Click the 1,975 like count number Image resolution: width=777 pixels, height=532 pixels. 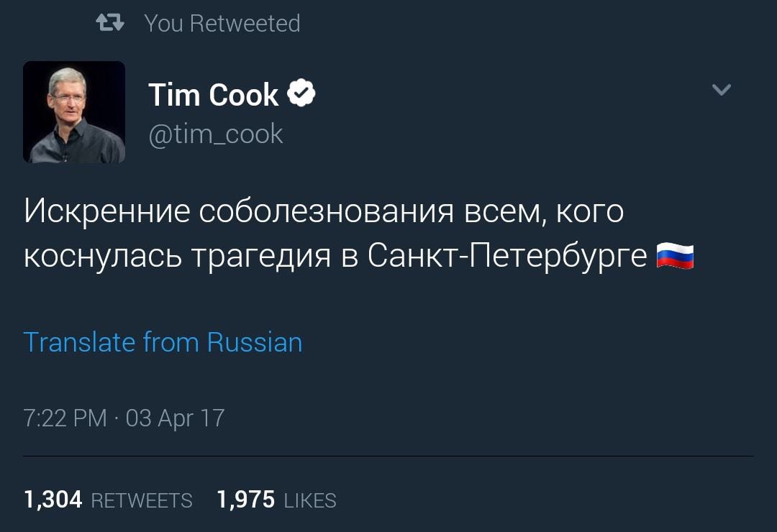coord(246,500)
